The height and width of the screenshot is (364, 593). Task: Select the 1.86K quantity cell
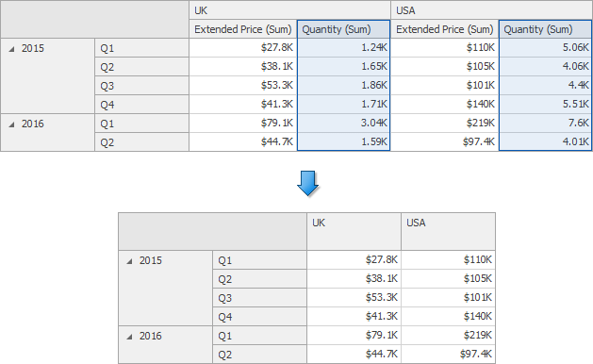click(x=344, y=86)
